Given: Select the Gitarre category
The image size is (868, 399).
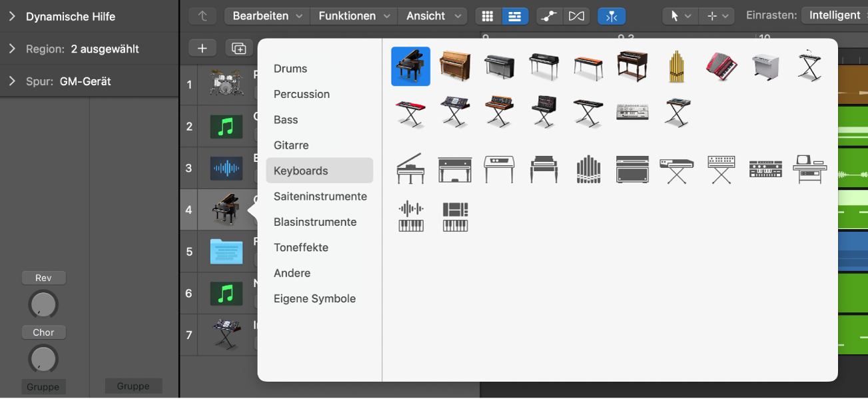Looking at the screenshot, I should pyautogui.click(x=291, y=145).
